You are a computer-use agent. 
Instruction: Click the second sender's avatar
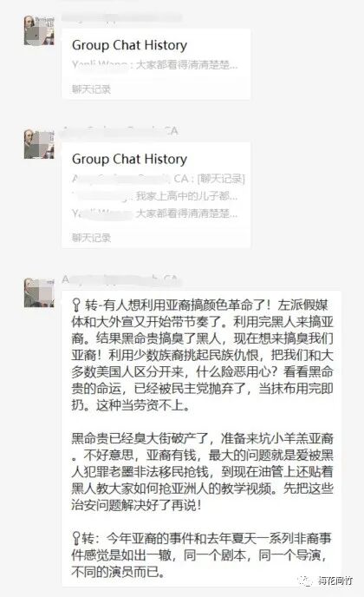click(39, 144)
